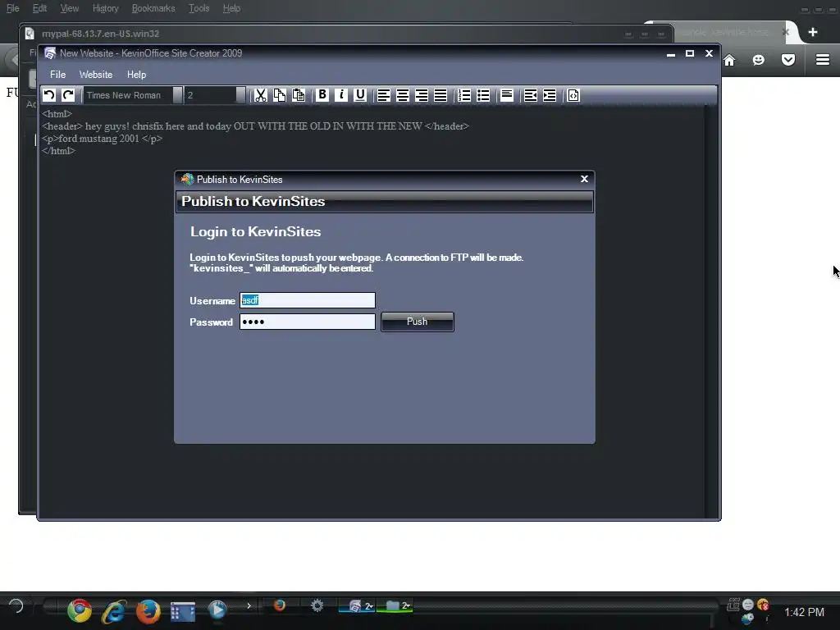This screenshot has width=840, height=630.
Task: Toggle italic formatting
Action: tap(341, 95)
